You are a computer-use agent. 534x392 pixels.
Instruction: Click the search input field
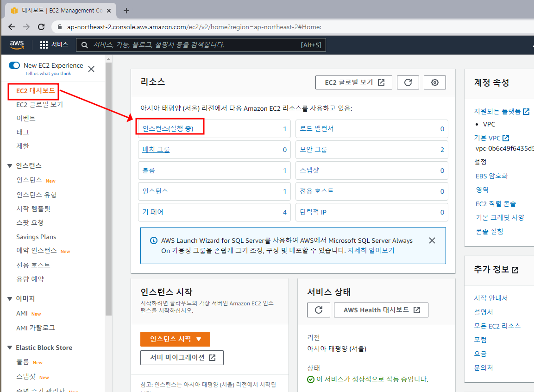[x=199, y=45]
